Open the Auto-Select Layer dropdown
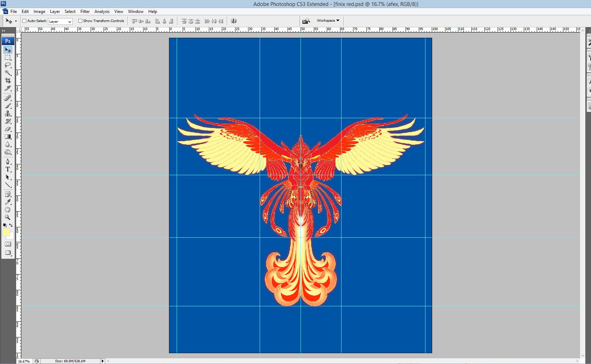Viewport: 591px width, 364px height. [x=60, y=21]
